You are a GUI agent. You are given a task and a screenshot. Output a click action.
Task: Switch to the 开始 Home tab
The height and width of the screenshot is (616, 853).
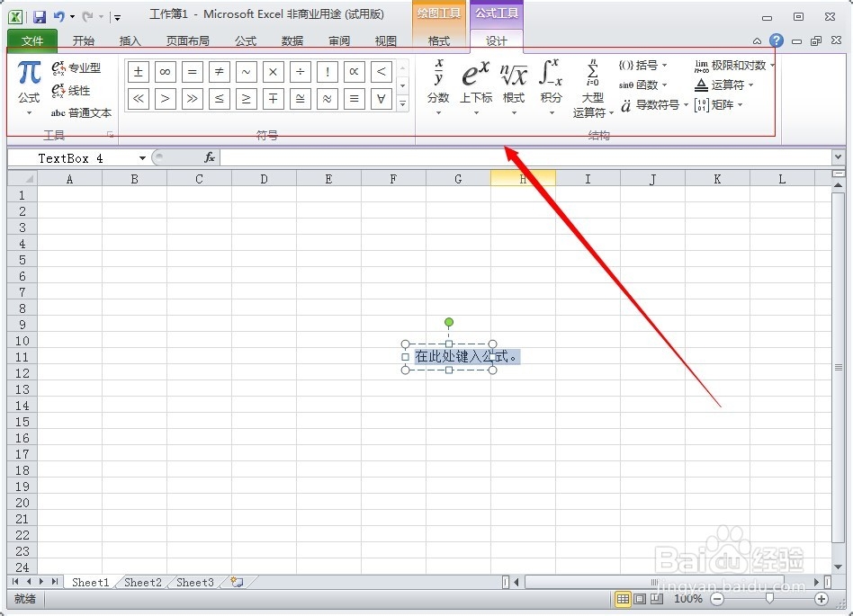[84, 40]
